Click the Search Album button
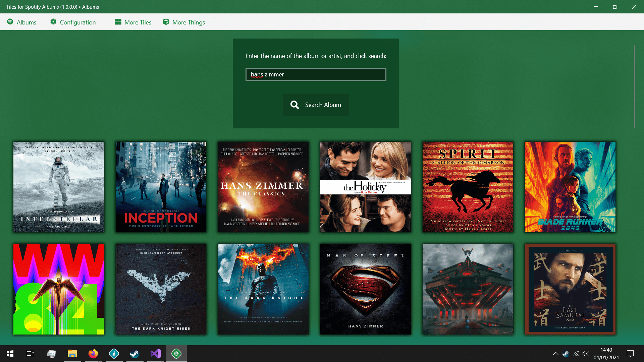Image resolution: width=644 pixels, height=362 pixels. point(316,105)
